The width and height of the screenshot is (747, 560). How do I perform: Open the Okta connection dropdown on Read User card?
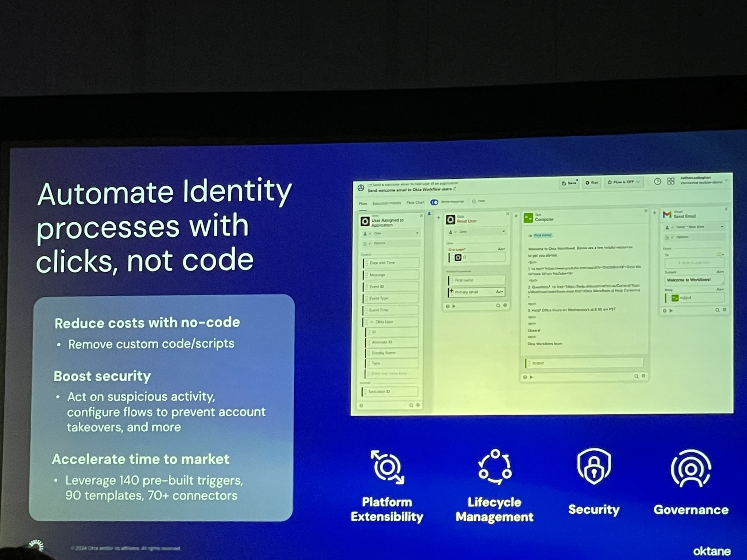coord(503,232)
